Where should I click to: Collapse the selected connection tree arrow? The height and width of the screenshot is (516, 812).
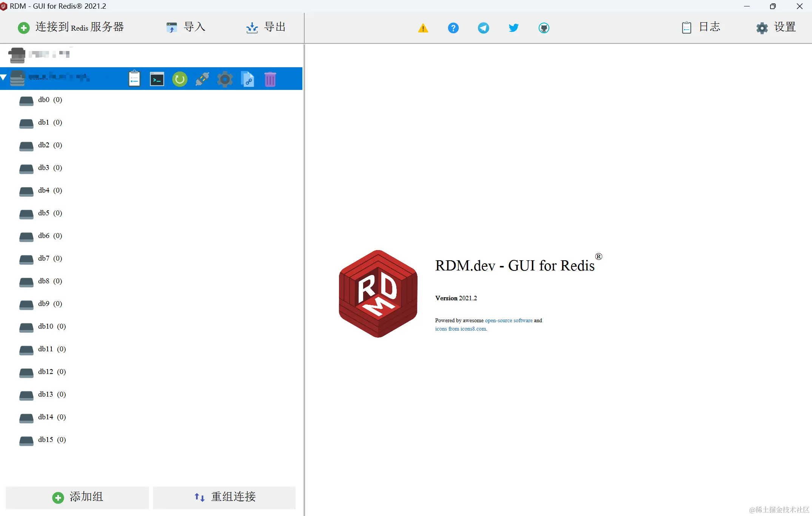tap(4, 78)
